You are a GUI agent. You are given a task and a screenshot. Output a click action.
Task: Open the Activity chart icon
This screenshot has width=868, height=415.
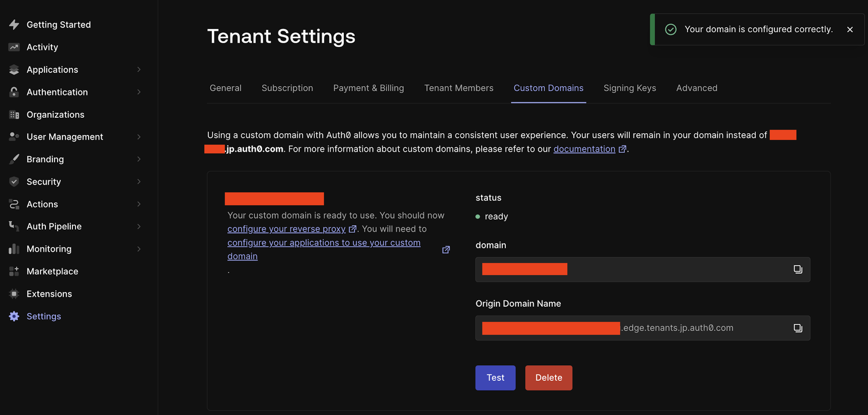point(14,47)
